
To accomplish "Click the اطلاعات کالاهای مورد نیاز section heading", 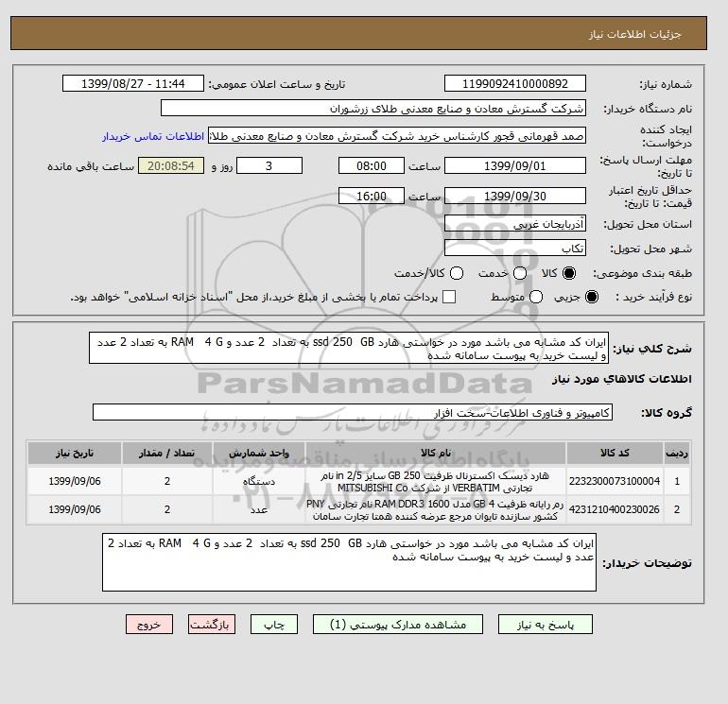I will pyautogui.click(x=622, y=379).
